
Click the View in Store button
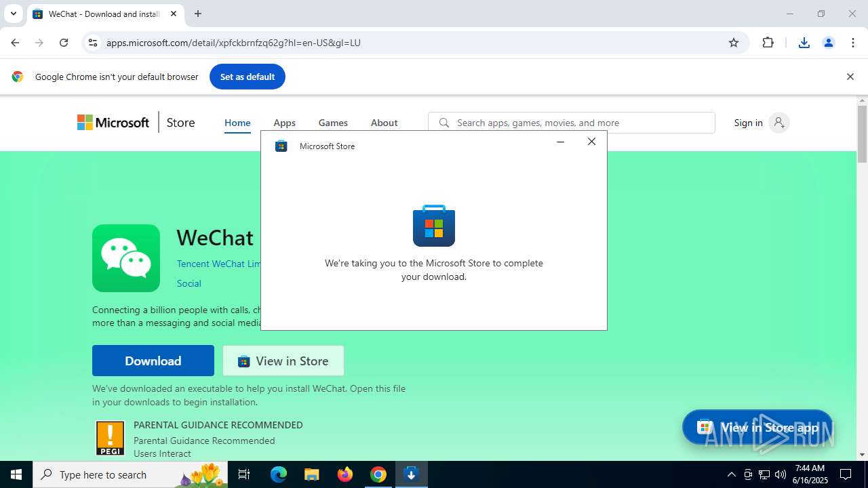tap(283, 361)
